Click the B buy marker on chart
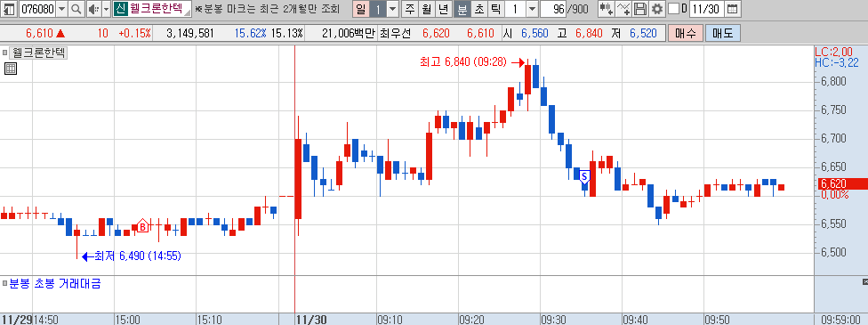Image resolution: width=868 pixels, height=325 pixels. [142, 226]
